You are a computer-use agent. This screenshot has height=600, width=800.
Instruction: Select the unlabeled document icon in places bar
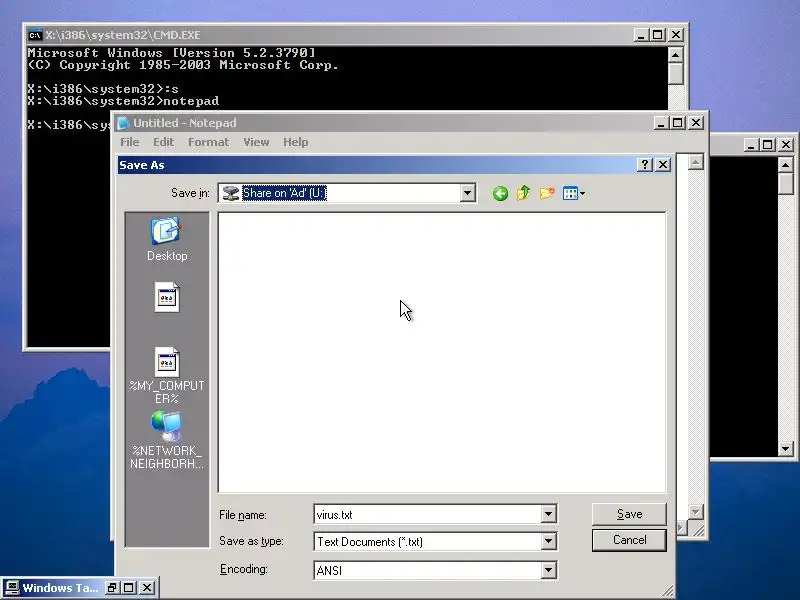coord(167,297)
